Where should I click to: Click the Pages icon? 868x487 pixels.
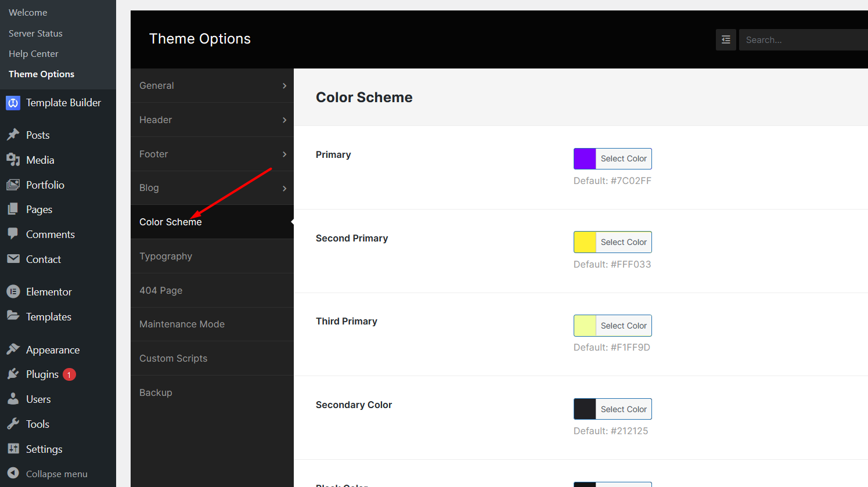(x=13, y=209)
